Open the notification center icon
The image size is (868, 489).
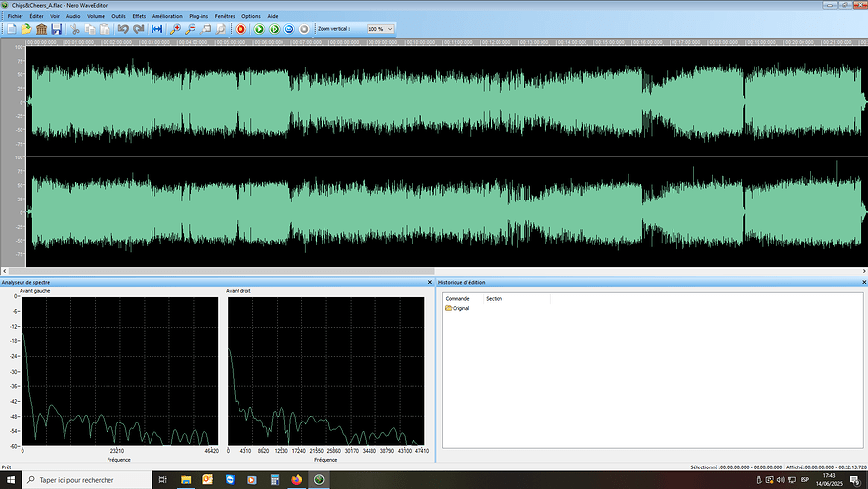click(x=855, y=480)
